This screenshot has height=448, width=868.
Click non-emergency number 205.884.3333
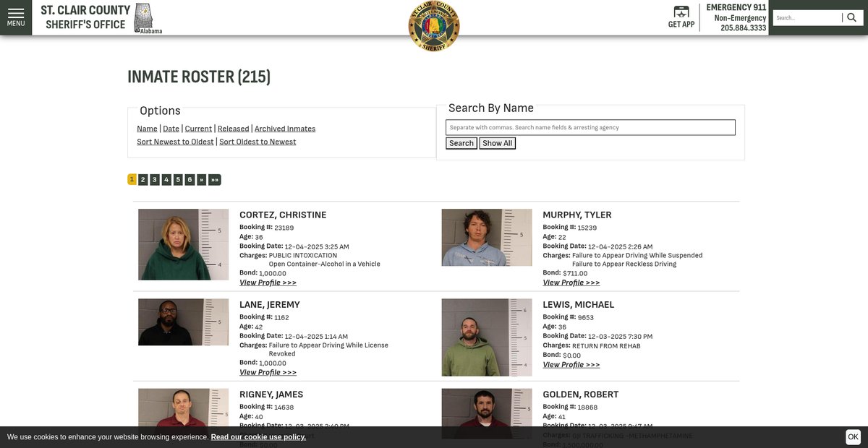(x=743, y=28)
